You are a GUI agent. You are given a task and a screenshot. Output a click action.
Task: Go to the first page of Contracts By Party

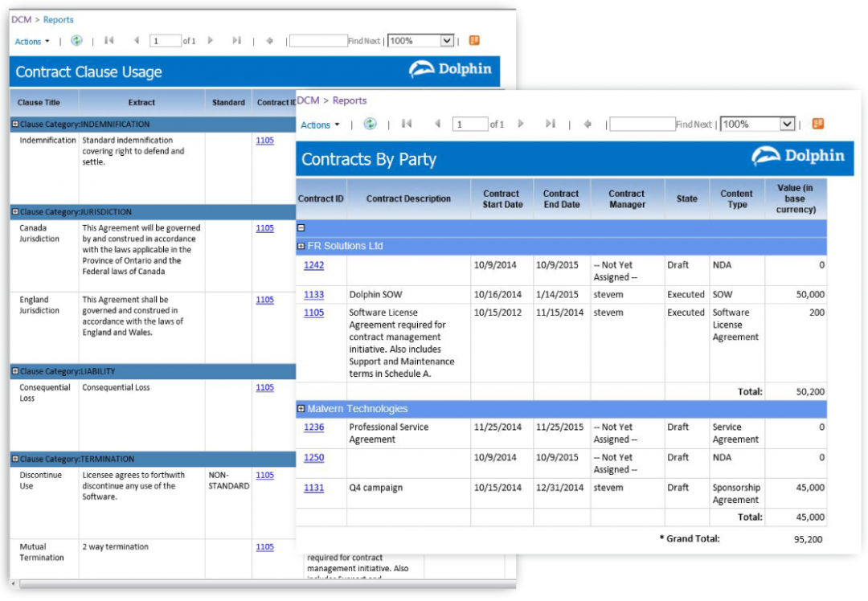407,124
